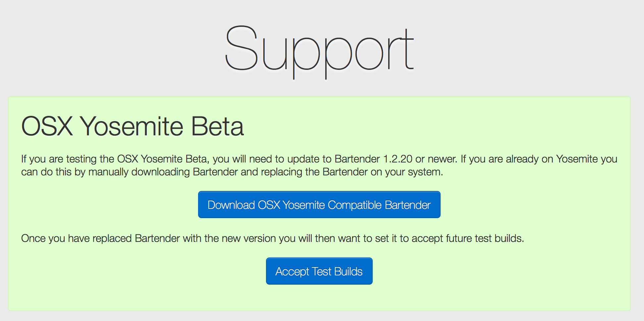This screenshot has width=644, height=321.
Task: Click the word "OSX" in the section heading
Action: 47,126
